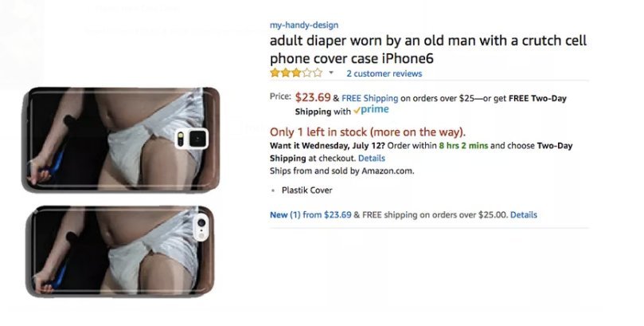This screenshot has height=326, width=644.
Task: Open Details link after Shipping at checkout
Action: click(x=371, y=159)
